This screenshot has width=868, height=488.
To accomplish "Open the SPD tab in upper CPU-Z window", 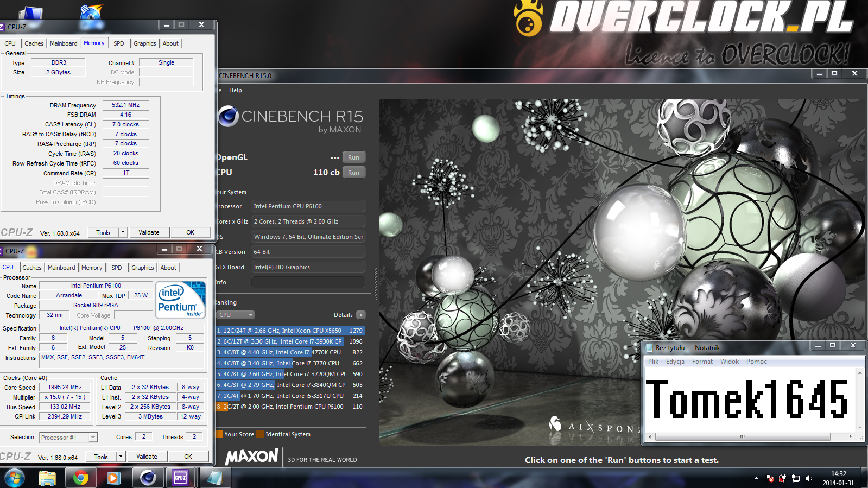I will click(119, 43).
